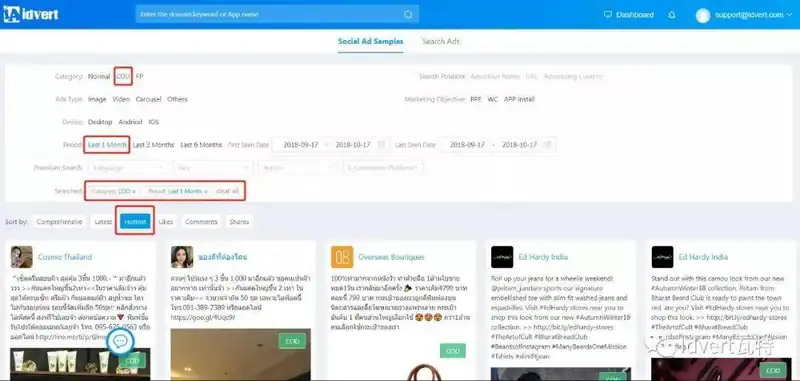Click the Cosmo Thailand profile picture
Image resolution: width=800 pixels, height=381 pixels.
pyautogui.click(x=21, y=257)
